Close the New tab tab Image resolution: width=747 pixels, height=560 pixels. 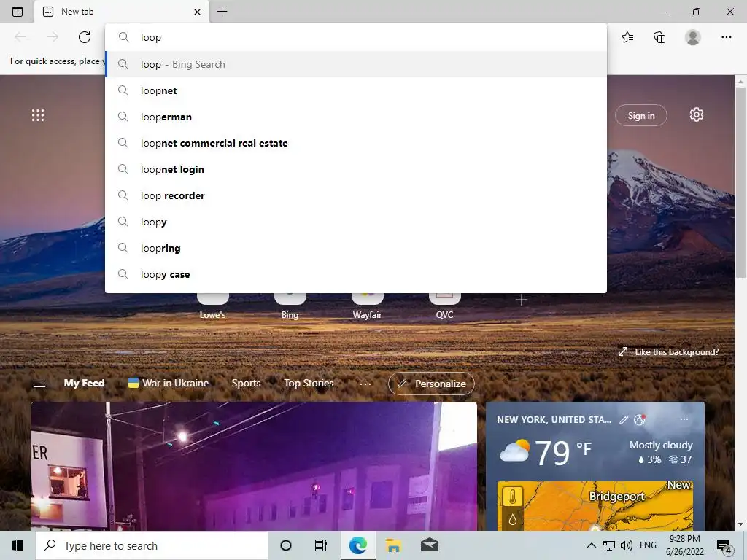(197, 12)
